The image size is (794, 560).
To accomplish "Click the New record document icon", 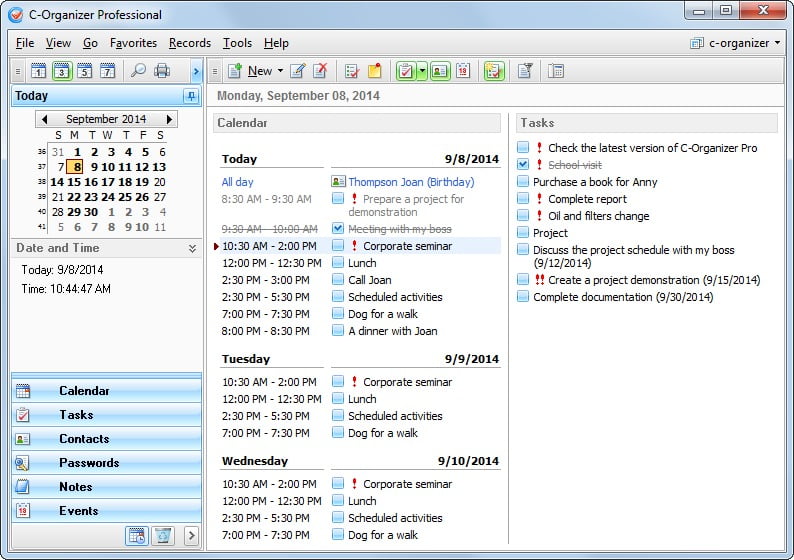I will pos(234,71).
